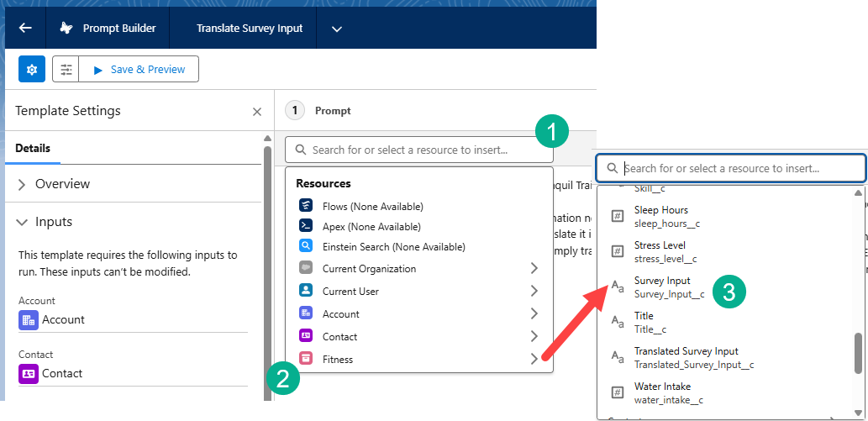Click the back arrow in header
The width and height of the screenshot is (868, 421).
[25, 29]
